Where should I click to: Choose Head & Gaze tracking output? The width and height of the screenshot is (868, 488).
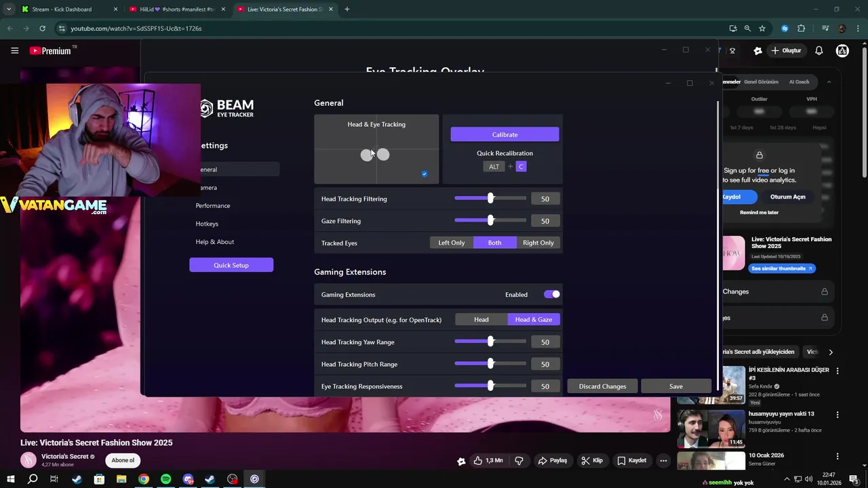[x=534, y=319]
